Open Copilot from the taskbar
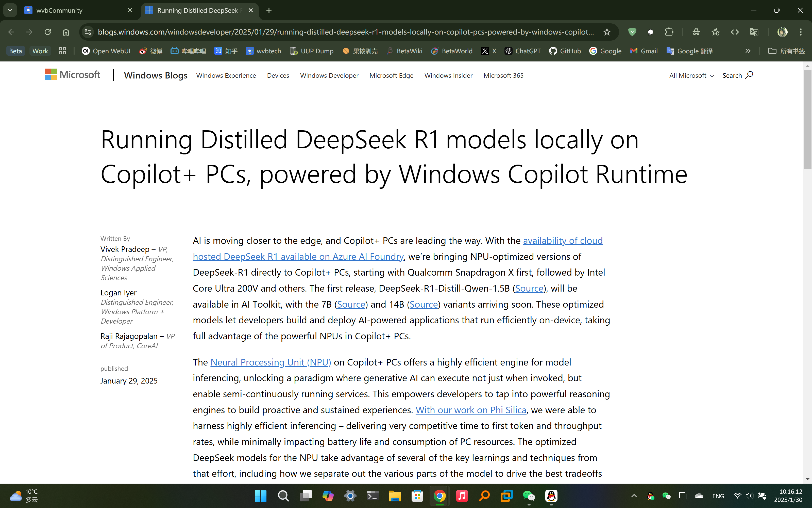The height and width of the screenshot is (508, 812). (328, 496)
